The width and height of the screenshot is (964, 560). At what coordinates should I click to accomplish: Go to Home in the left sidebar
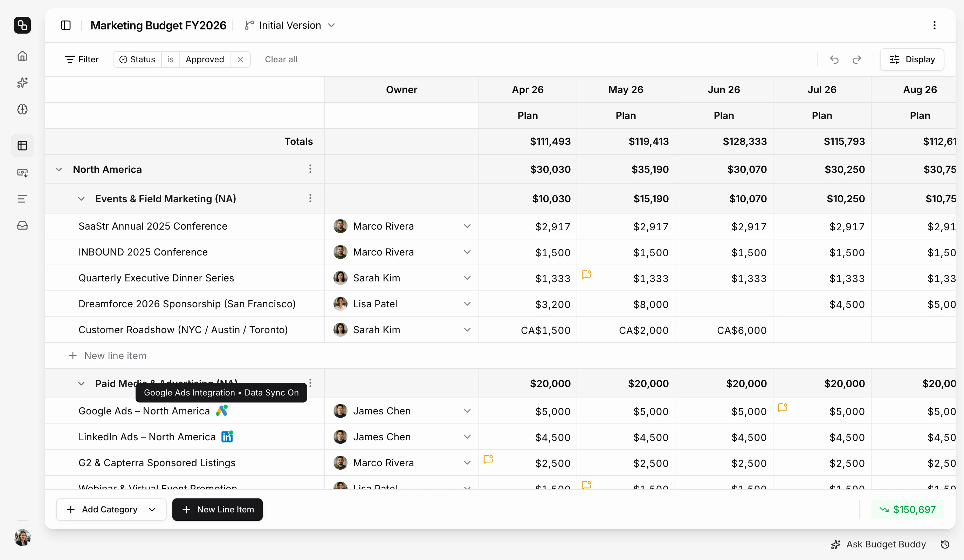coord(22,56)
